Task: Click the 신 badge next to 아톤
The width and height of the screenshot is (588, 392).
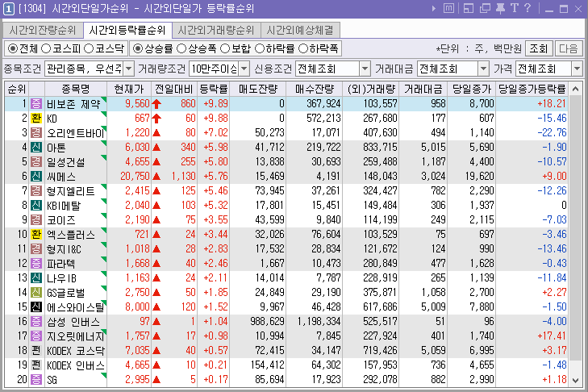Action: tap(36, 147)
